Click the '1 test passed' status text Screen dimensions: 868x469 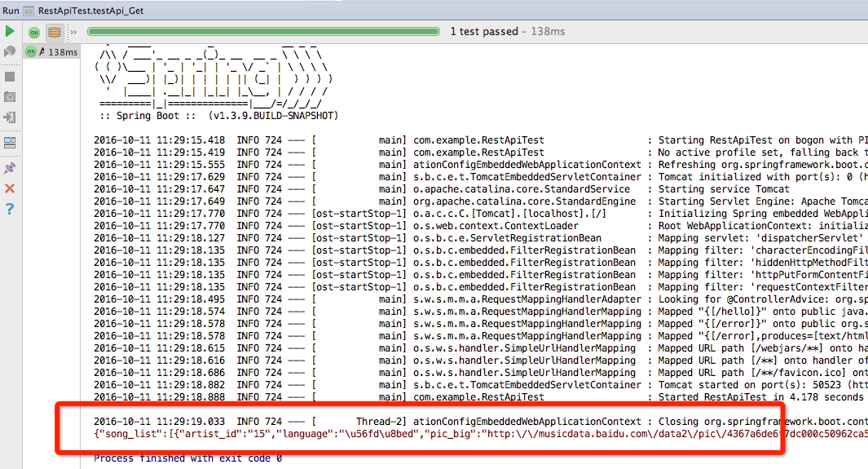pyautogui.click(x=484, y=32)
